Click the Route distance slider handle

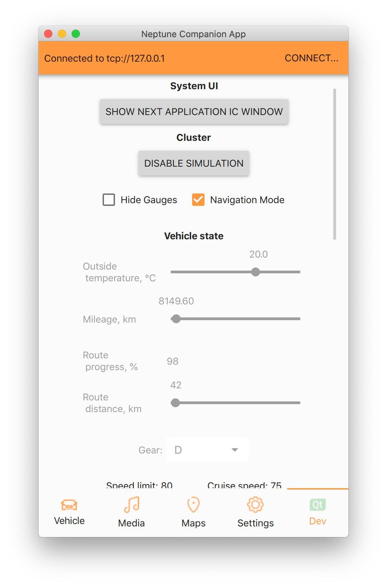[x=175, y=403]
